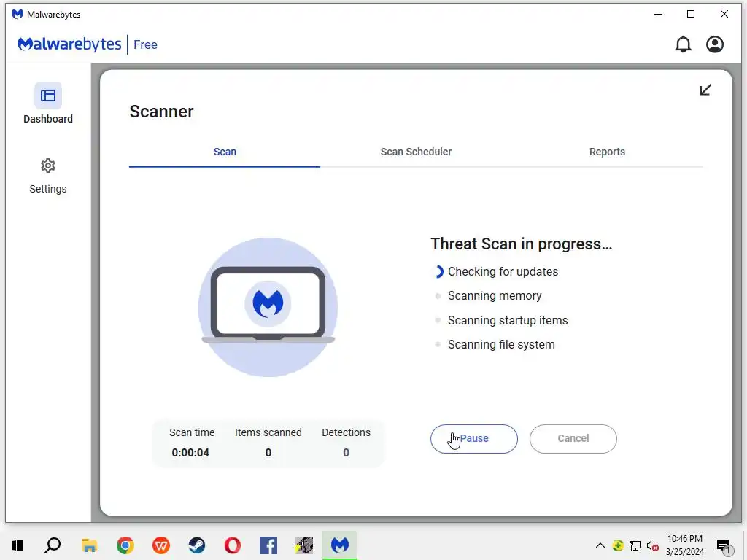Viewport: 747px width, 560px height.
Task: Switch to the Reports tab
Action: point(607,152)
